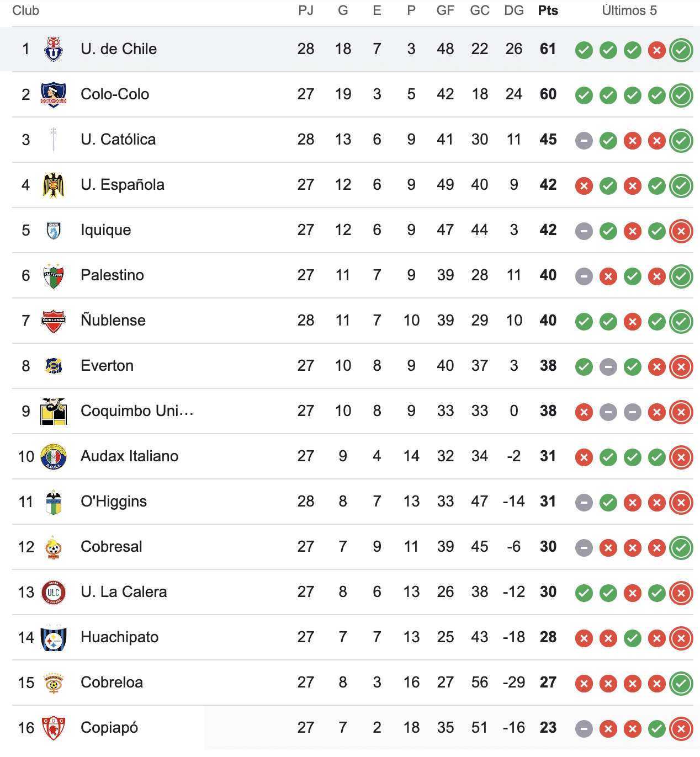Click Iquique's latest loss indicator
The image size is (700, 757).
coord(681,231)
